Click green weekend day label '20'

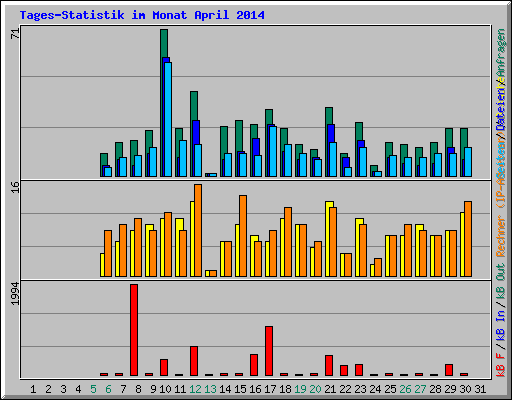click(315, 389)
